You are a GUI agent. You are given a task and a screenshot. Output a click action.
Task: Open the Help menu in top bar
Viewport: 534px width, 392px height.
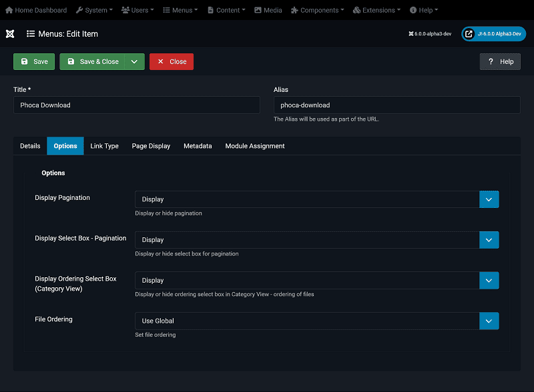424,10
